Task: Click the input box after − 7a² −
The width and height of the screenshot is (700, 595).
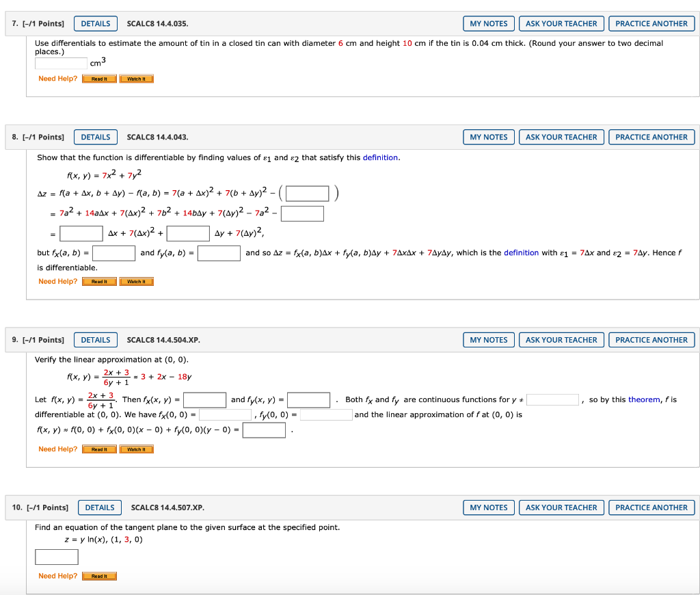Action: pyautogui.click(x=302, y=213)
